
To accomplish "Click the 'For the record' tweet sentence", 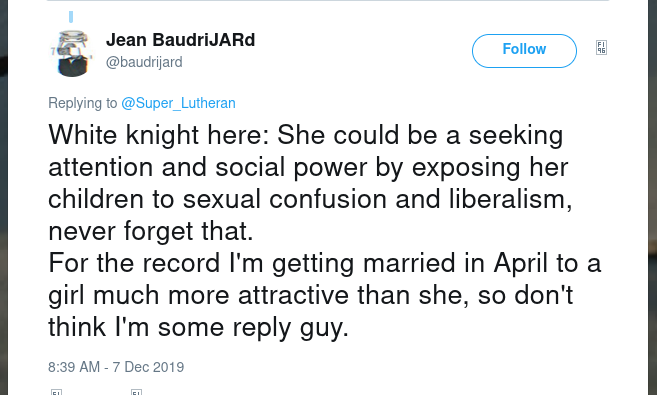I will [x=325, y=263].
